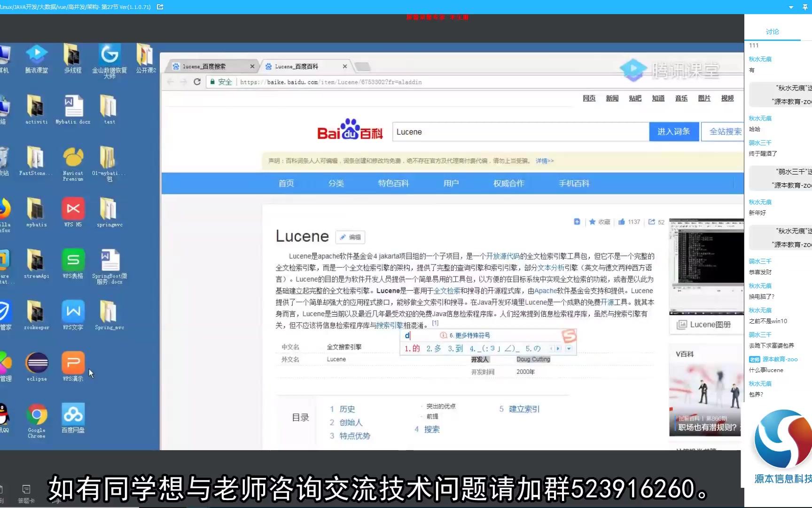Image resolution: width=812 pixels, height=508 pixels.
Task: Click the browser back arrow
Action: (x=171, y=82)
